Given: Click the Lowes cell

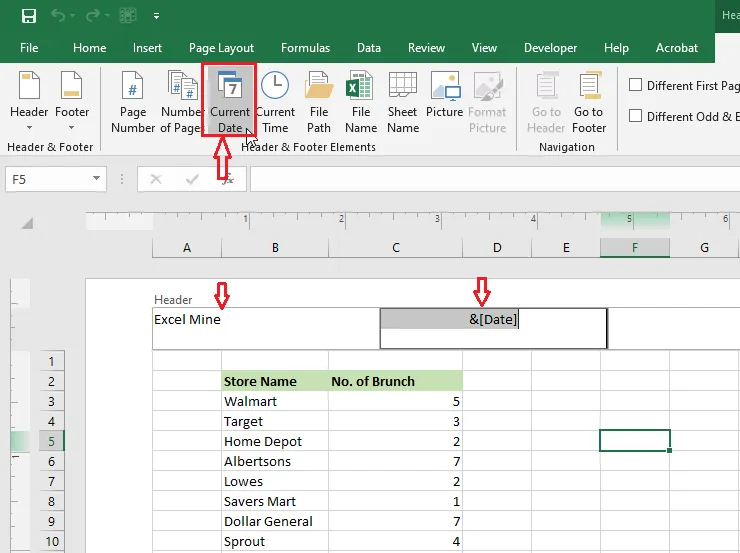Looking at the screenshot, I should (x=275, y=481).
